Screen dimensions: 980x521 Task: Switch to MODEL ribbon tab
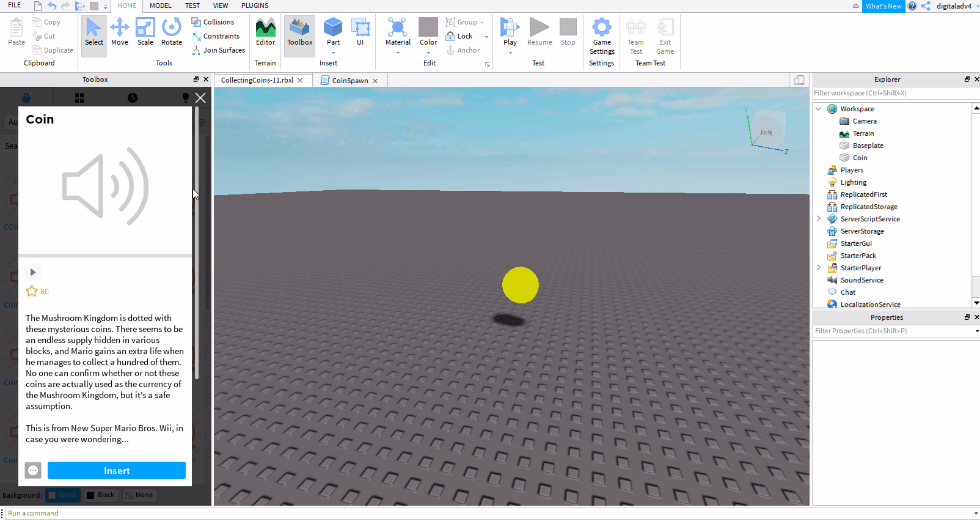pyautogui.click(x=161, y=6)
